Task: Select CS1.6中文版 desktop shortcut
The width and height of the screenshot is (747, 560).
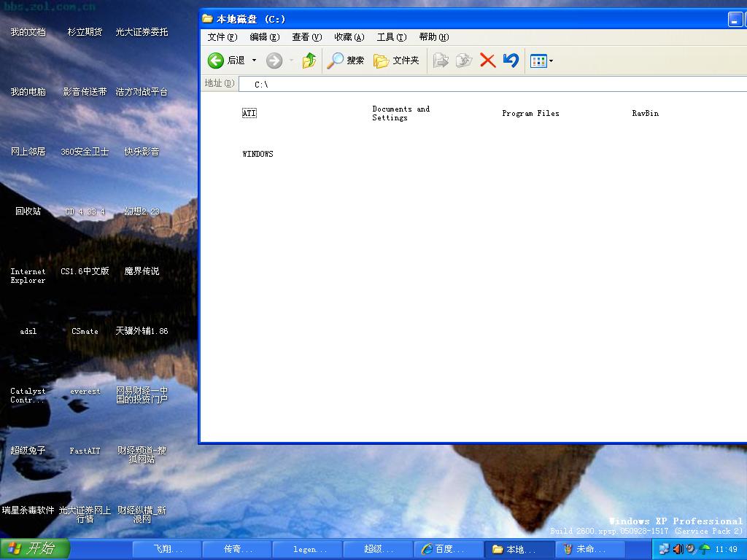Action: click(x=85, y=271)
